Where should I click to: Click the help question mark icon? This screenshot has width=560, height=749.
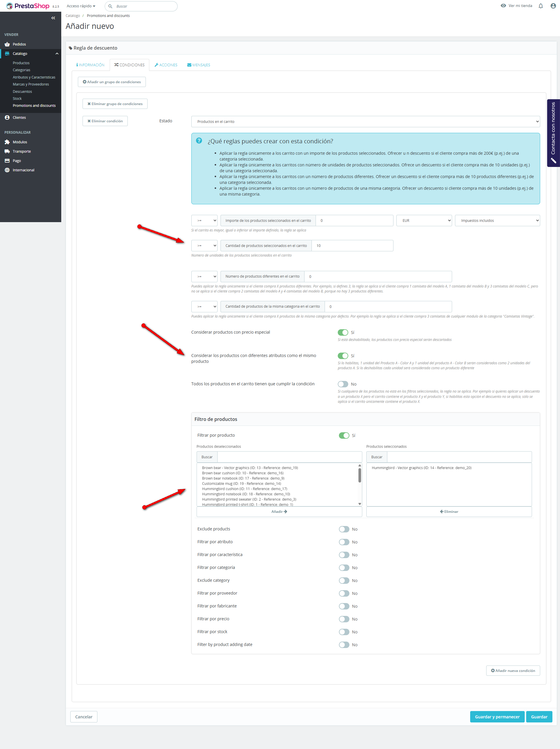click(199, 140)
